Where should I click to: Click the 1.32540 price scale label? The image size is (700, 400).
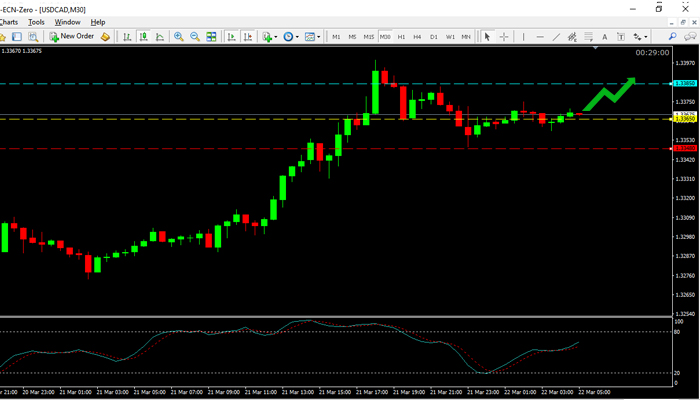[x=687, y=314]
